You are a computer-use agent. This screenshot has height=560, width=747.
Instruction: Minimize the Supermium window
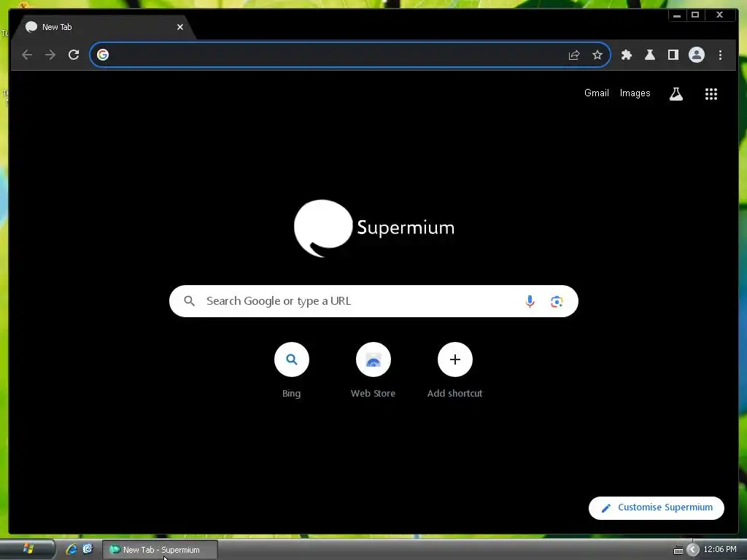tap(677, 15)
